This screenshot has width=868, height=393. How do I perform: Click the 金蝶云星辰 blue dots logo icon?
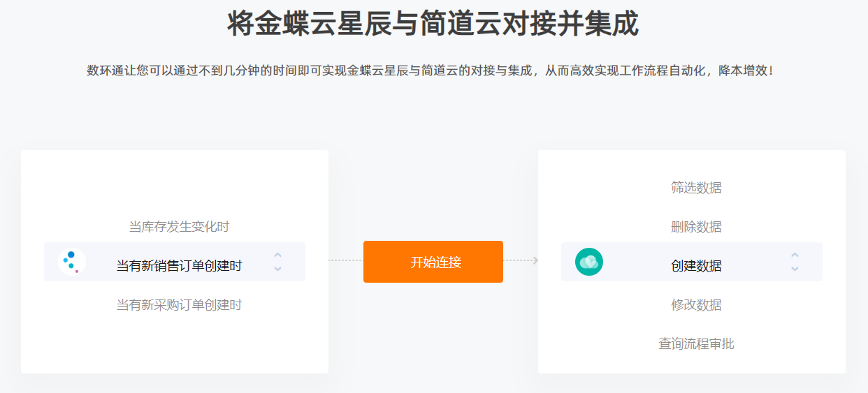coord(71,262)
